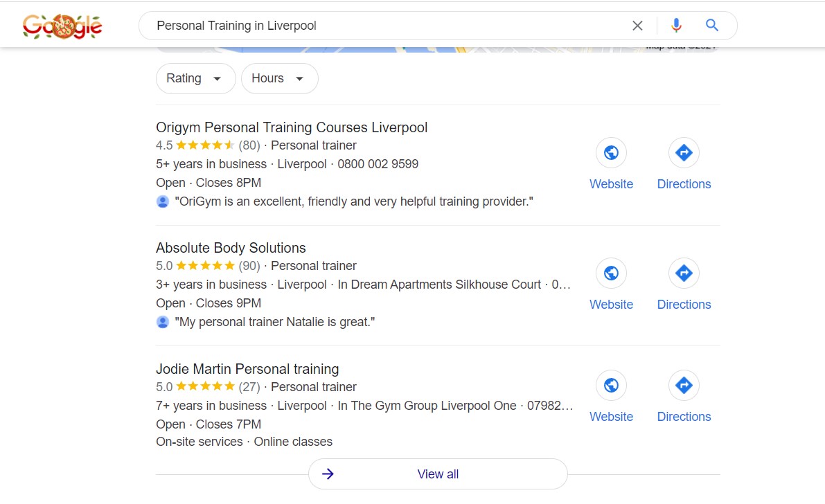Click the OriGym review quote text

click(353, 201)
